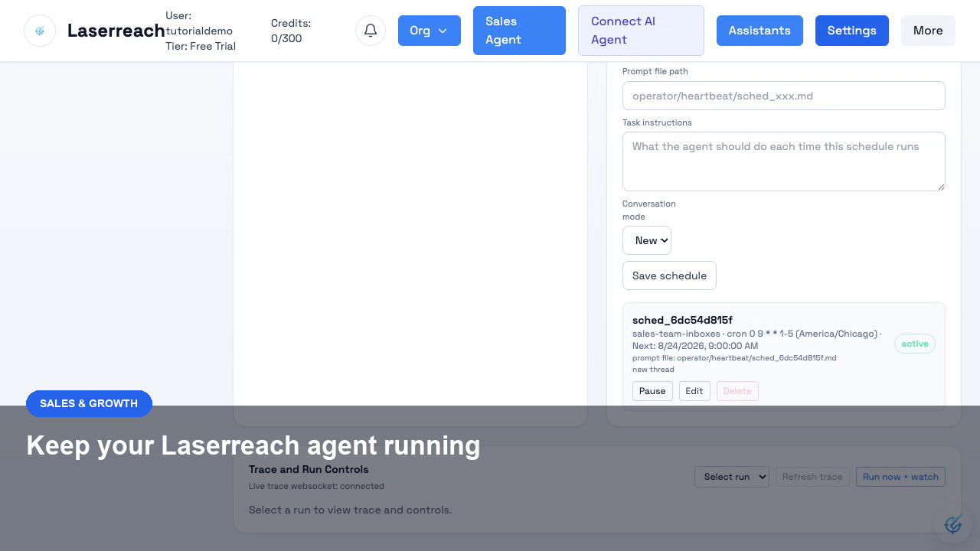Open the Laserreach chat widget icon
Viewport: 980px width, 551px height.
953,524
